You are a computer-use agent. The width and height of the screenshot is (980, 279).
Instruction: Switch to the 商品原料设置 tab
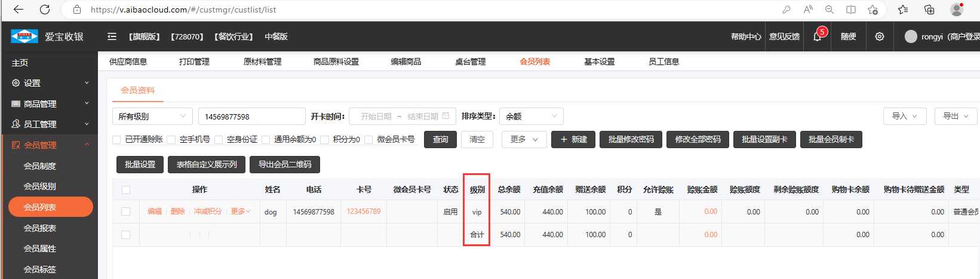point(336,62)
